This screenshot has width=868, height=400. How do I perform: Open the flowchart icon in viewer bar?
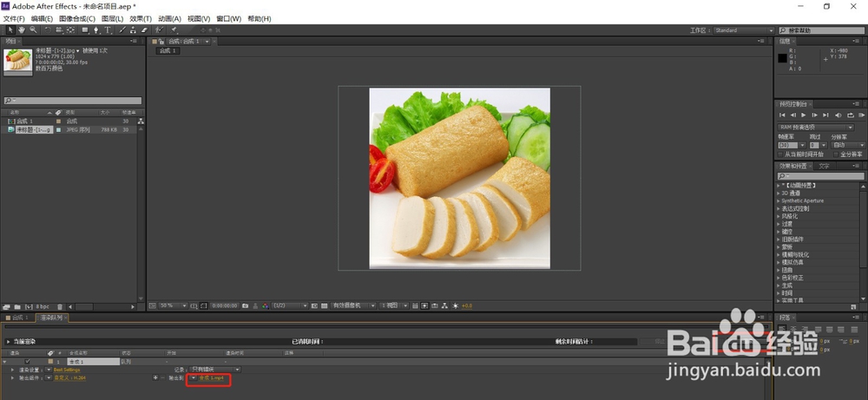pyautogui.click(x=445, y=305)
